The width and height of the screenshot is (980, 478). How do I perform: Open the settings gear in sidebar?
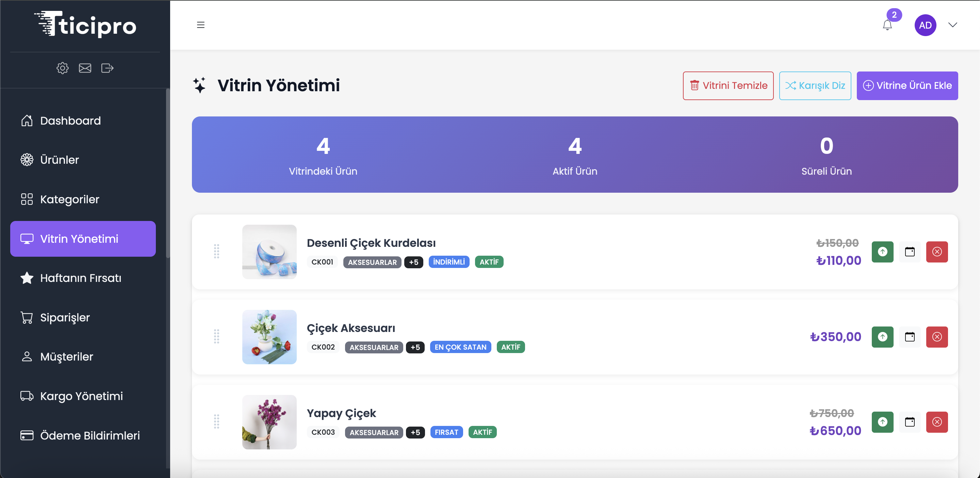pyautogui.click(x=62, y=68)
